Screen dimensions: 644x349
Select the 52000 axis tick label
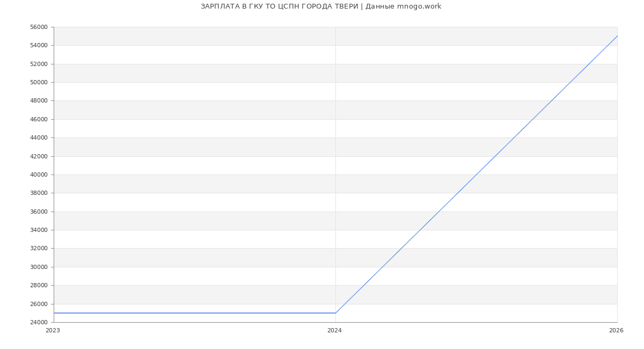[39, 64]
